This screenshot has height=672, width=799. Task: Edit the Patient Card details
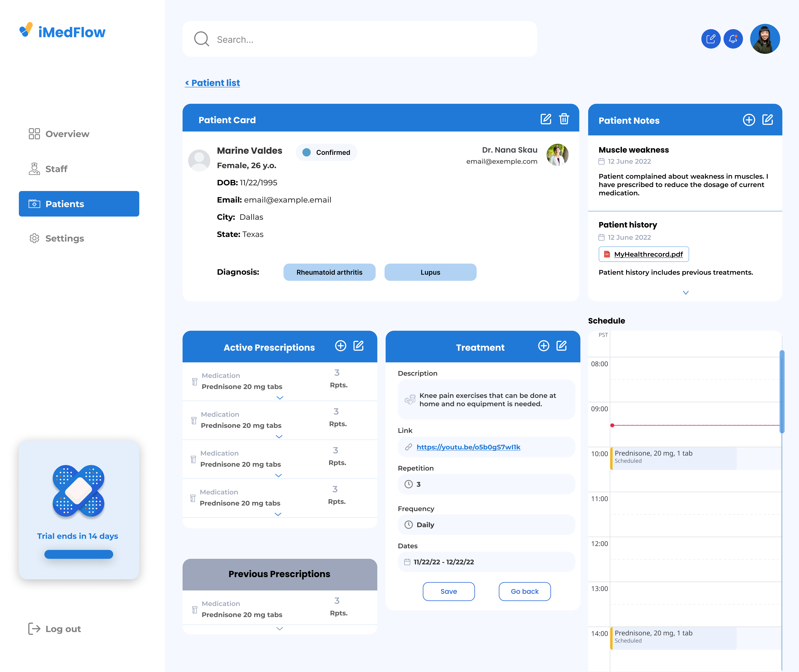point(546,119)
